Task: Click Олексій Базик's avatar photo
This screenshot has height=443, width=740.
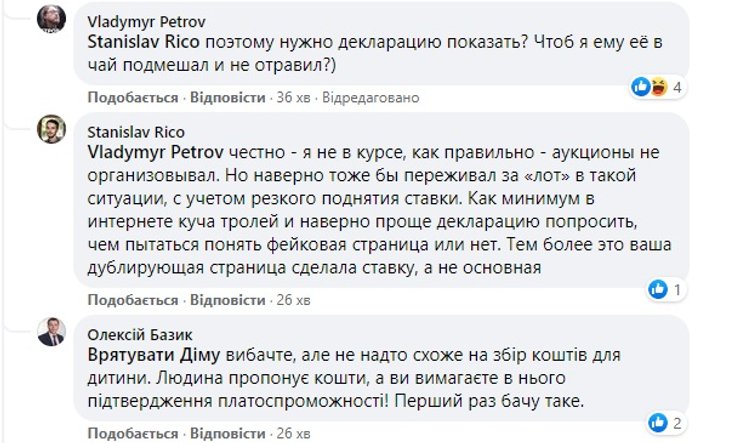Action: coord(52,331)
